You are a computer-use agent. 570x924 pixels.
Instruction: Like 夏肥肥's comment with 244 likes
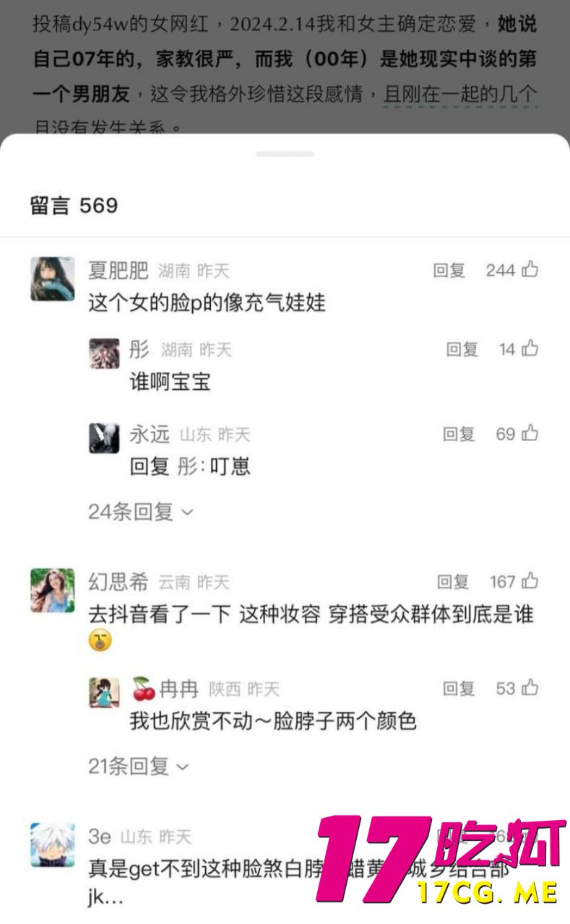point(530,270)
